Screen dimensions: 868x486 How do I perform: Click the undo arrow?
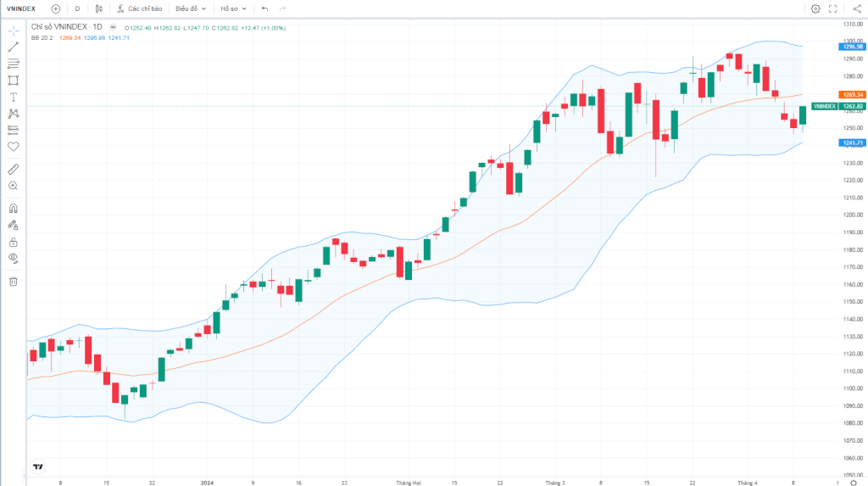tap(264, 8)
